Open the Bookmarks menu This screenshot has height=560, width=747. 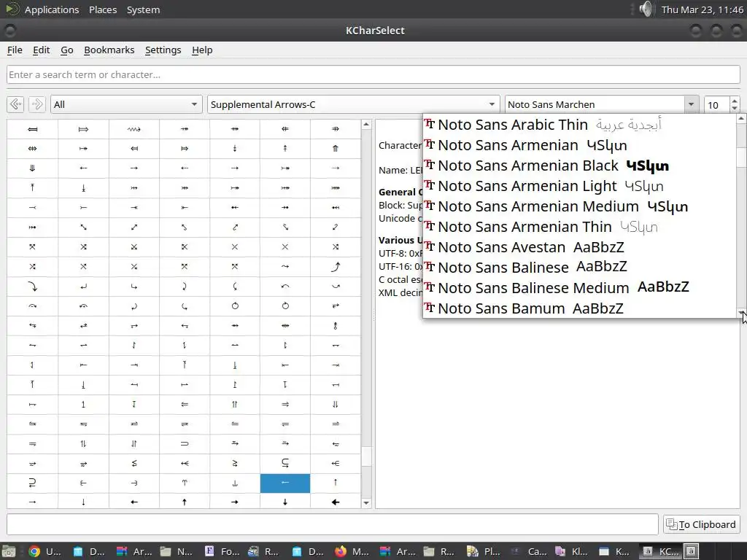tap(109, 50)
